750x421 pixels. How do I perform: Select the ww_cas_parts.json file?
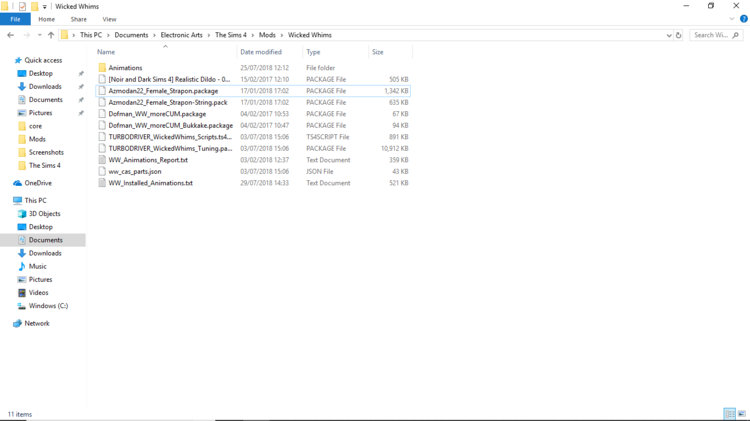(134, 171)
